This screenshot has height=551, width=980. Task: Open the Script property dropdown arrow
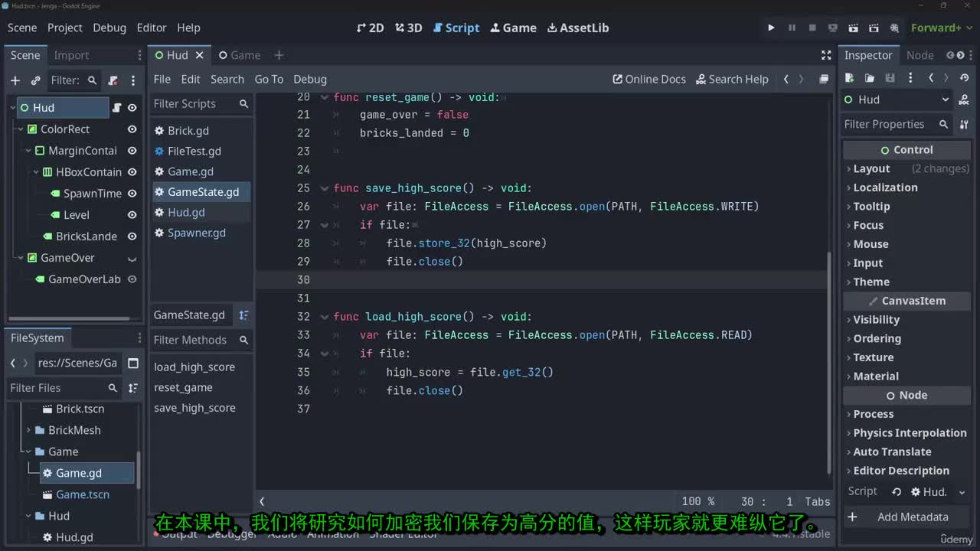962,492
